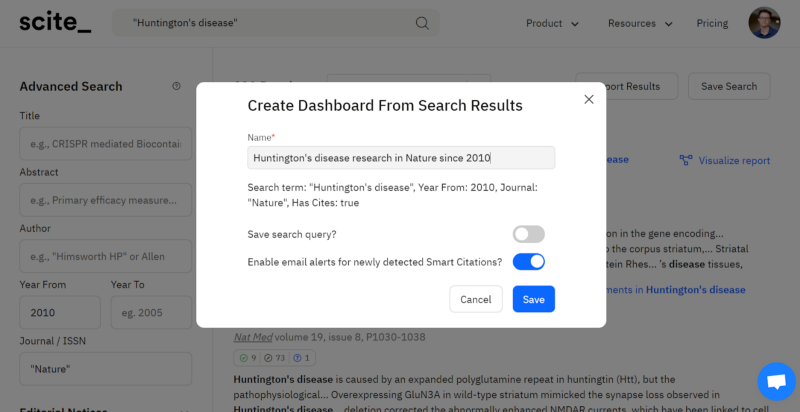Screen dimensions: 800x412
Task: Expand the Resources dropdown menu
Action: point(645,23)
